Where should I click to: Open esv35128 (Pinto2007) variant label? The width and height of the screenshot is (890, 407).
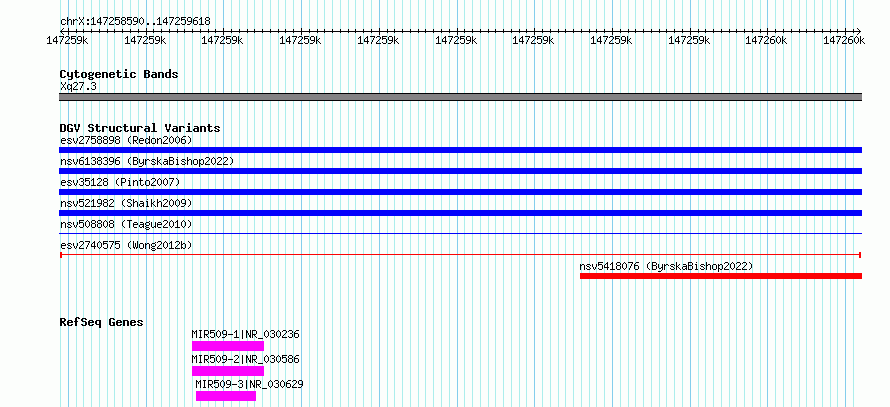click(120, 182)
